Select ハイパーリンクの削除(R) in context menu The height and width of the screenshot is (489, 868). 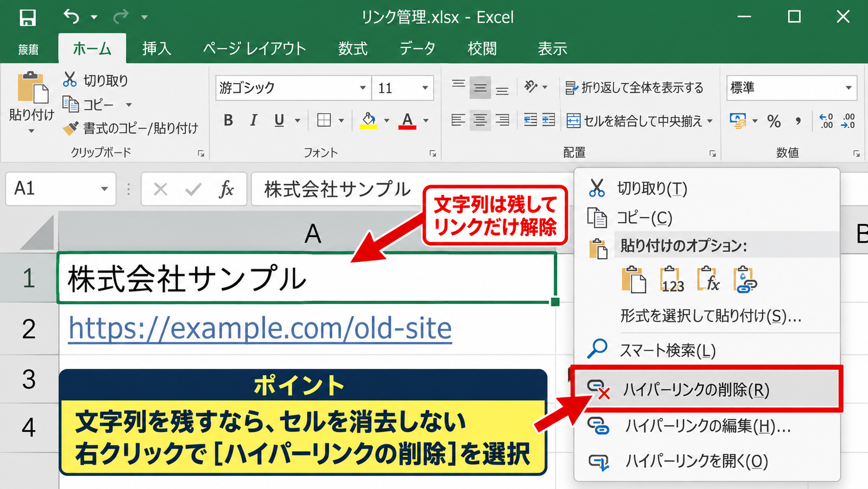[706, 389]
